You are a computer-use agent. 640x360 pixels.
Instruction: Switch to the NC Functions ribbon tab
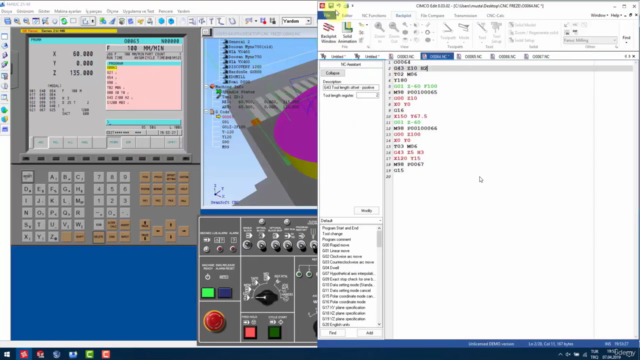[373, 16]
